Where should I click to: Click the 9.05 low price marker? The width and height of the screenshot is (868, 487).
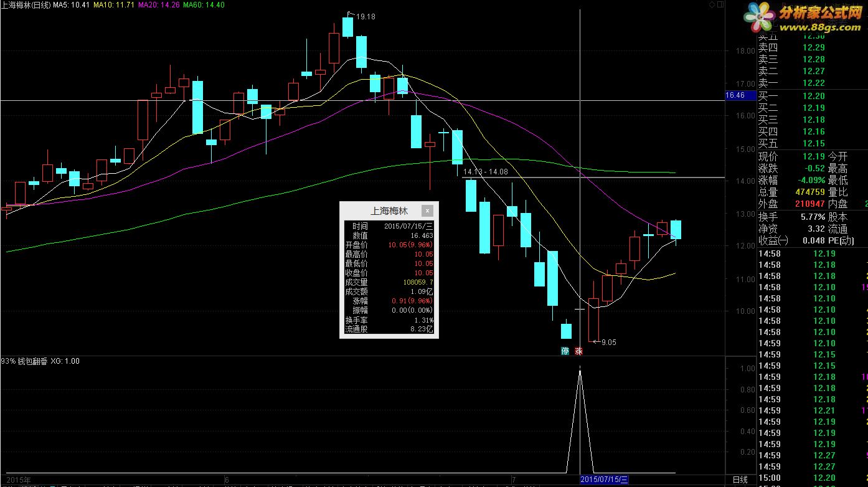tap(608, 342)
